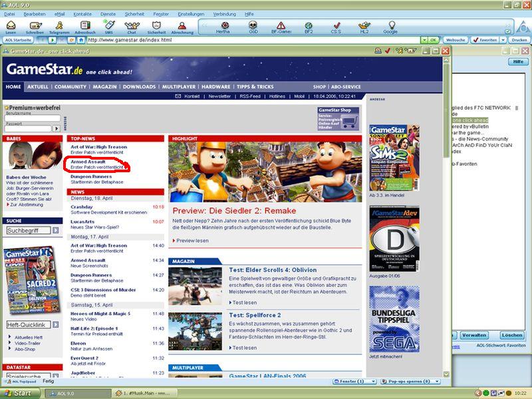Click the AOL 9.0 taskbar button

(x=77, y=393)
